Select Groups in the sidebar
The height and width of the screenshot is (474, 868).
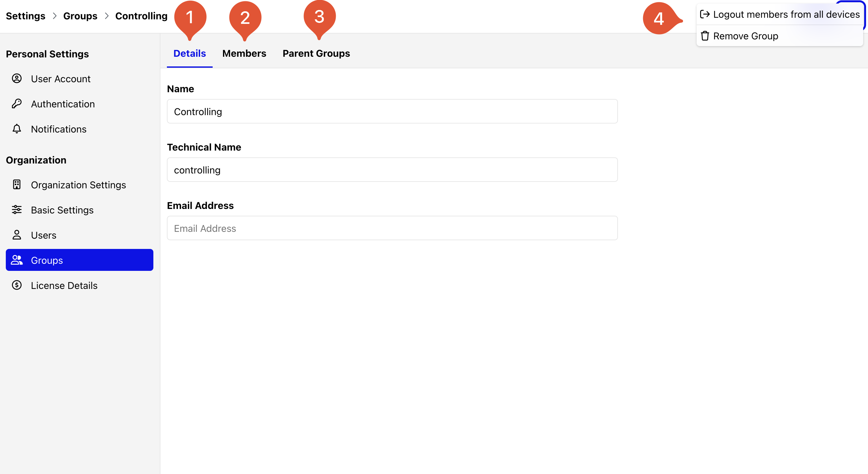pos(80,260)
